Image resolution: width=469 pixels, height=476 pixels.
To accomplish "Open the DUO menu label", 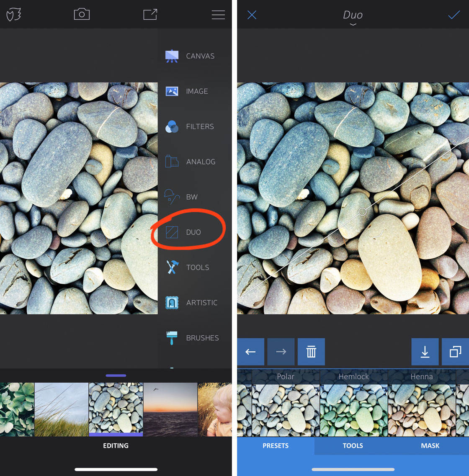I will tap(193, 232).
